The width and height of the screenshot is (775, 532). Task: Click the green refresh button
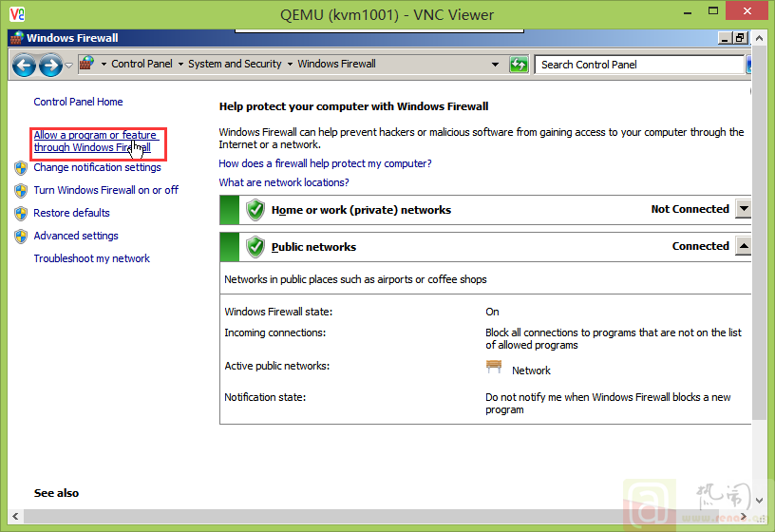pyautogui.click(x=519, y=65)
